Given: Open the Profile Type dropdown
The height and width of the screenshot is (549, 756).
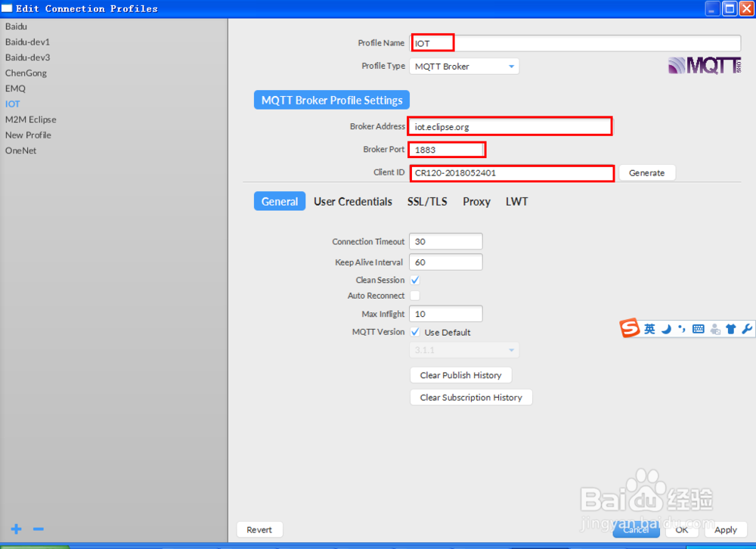Looking at the screenshot, I should pyautogui.click(x=463, y=66).
